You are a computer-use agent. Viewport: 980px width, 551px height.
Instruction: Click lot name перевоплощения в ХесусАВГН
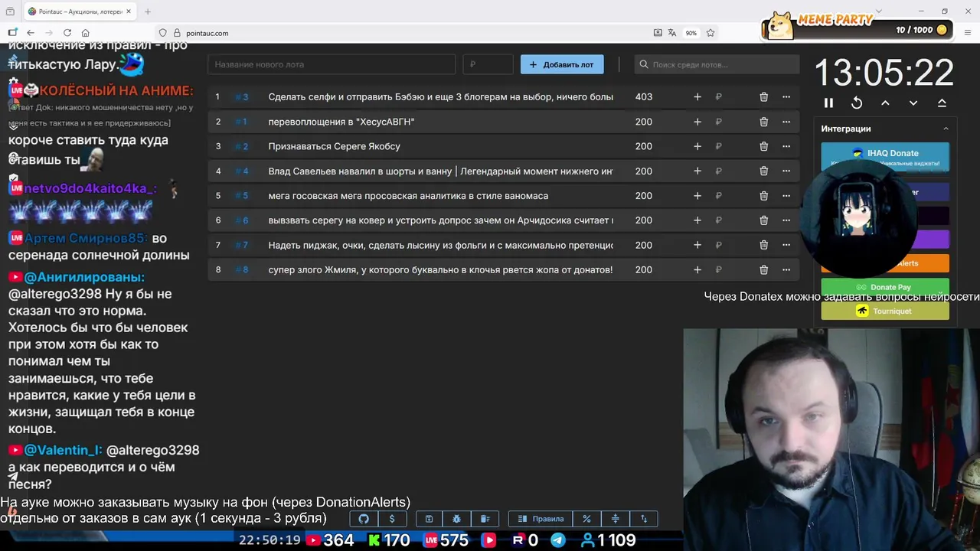point(341,122)
